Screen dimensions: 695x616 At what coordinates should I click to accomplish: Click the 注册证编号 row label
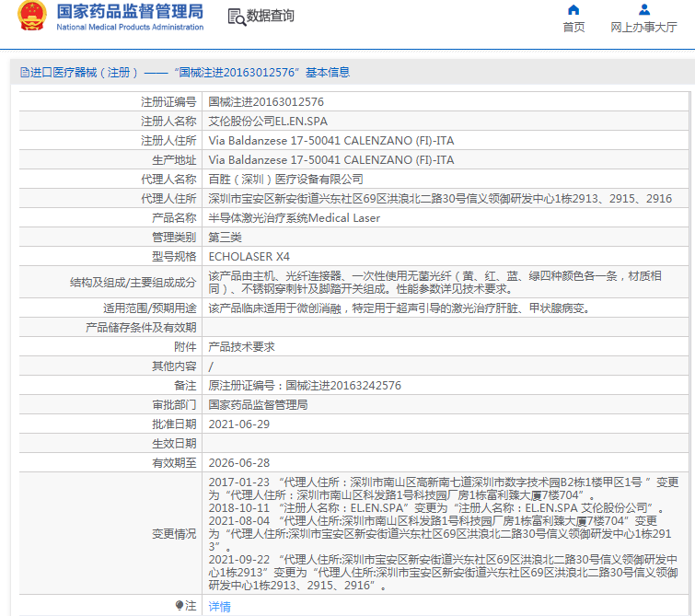(x=168, y=102)
